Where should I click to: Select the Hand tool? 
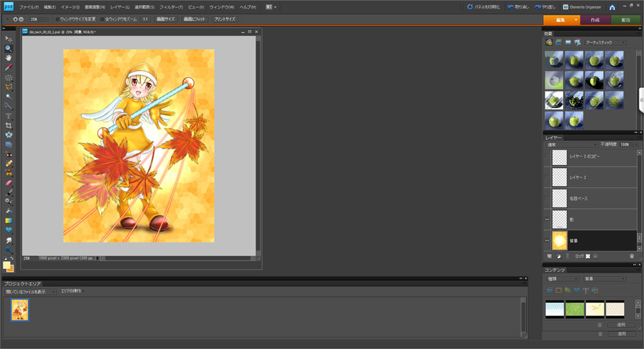9,58
